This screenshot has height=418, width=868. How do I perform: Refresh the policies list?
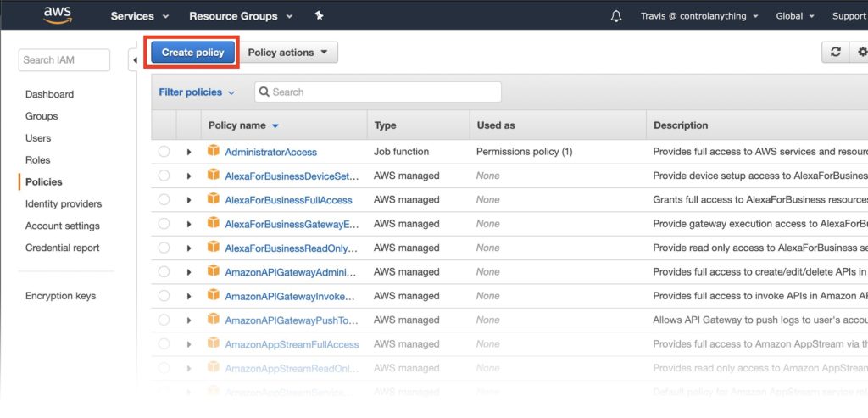(836, 52)
